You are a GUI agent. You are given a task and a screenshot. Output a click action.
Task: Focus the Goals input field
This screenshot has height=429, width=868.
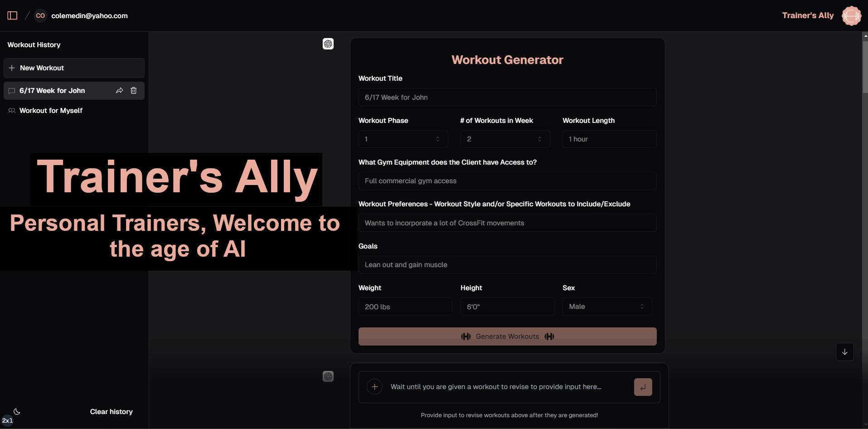point(507,265)
